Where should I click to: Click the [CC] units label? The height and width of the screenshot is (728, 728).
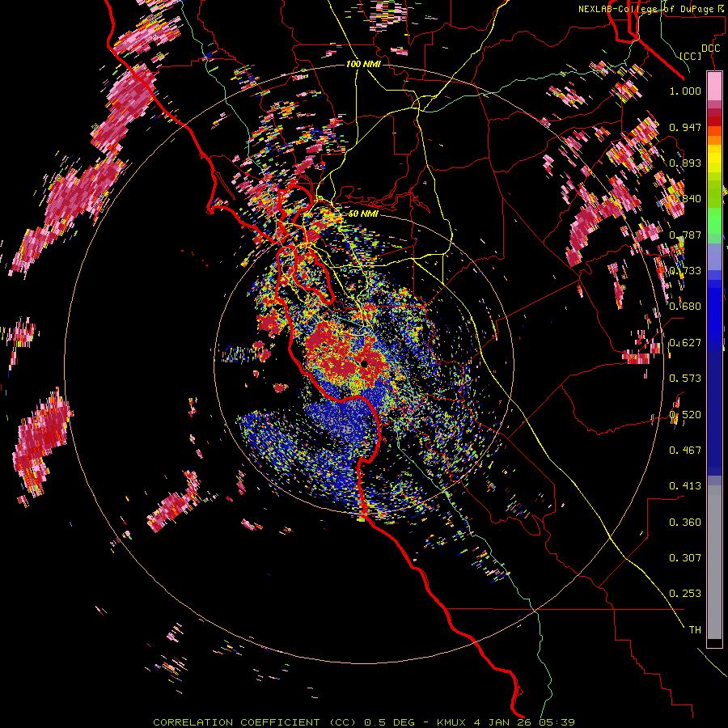pyautogui.click(x=691, y=56)
